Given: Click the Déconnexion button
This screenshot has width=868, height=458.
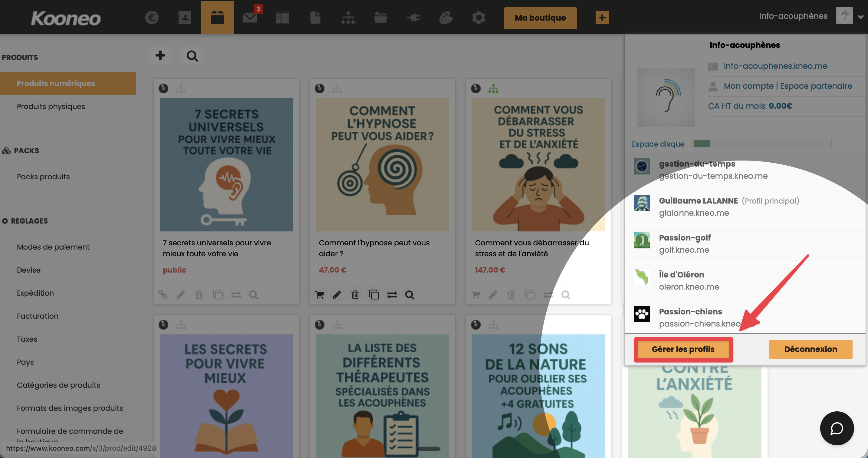Looking at the screenshot, I should (x=810, y=349).
